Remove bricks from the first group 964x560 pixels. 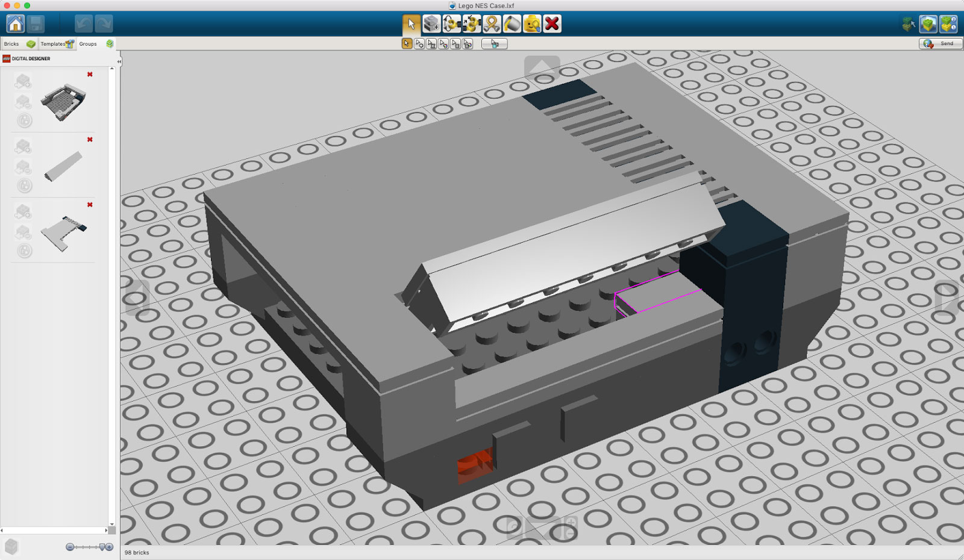[x=23, y=101]
